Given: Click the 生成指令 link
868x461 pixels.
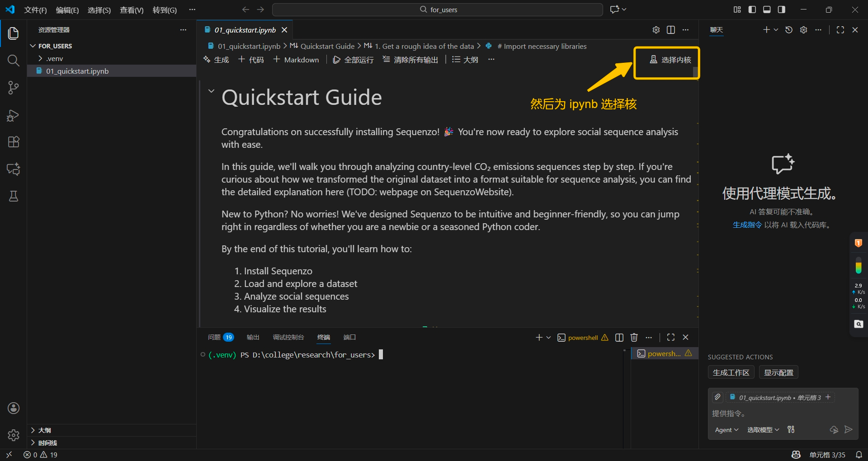Looking at the screenshot, I should [747, 225].
